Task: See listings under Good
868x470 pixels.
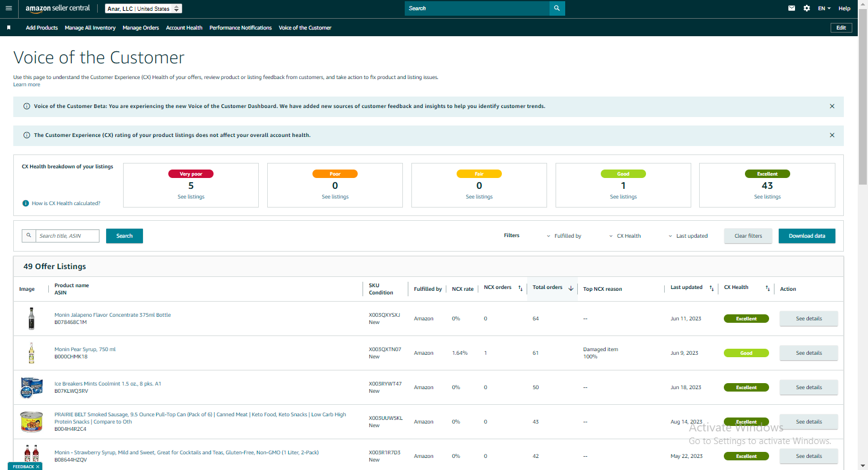Action: tap(623, 197)
